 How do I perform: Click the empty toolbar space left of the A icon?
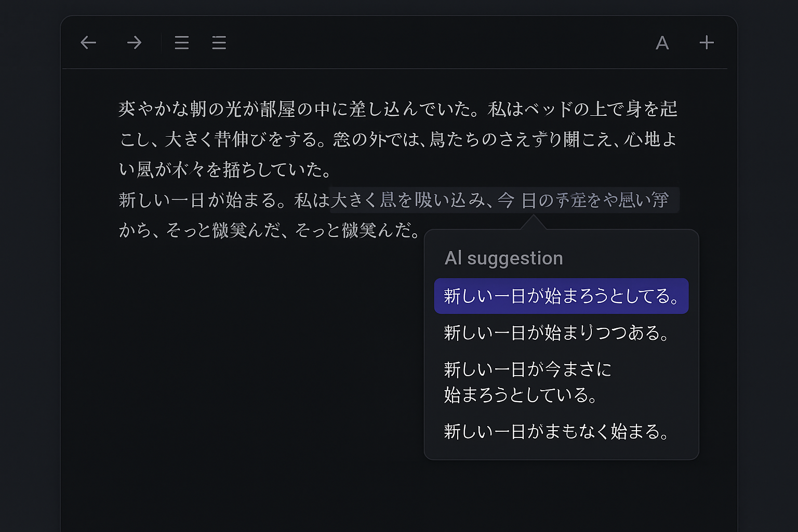point(442,43)
